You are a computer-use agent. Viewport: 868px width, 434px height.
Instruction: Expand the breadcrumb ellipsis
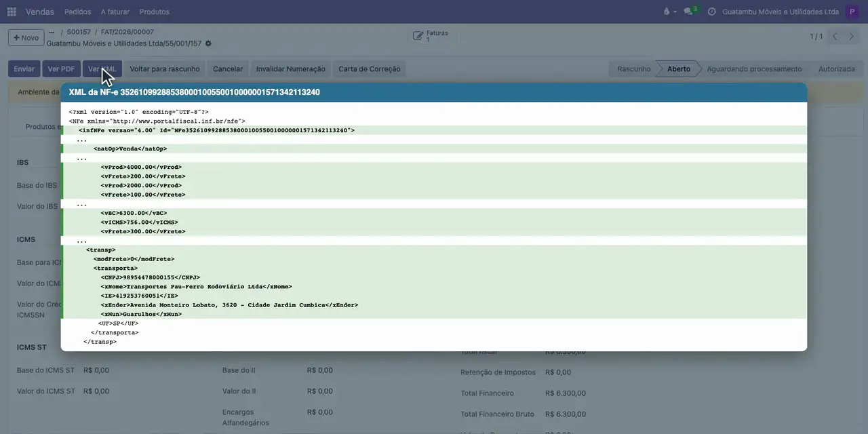tap(52, 32)
